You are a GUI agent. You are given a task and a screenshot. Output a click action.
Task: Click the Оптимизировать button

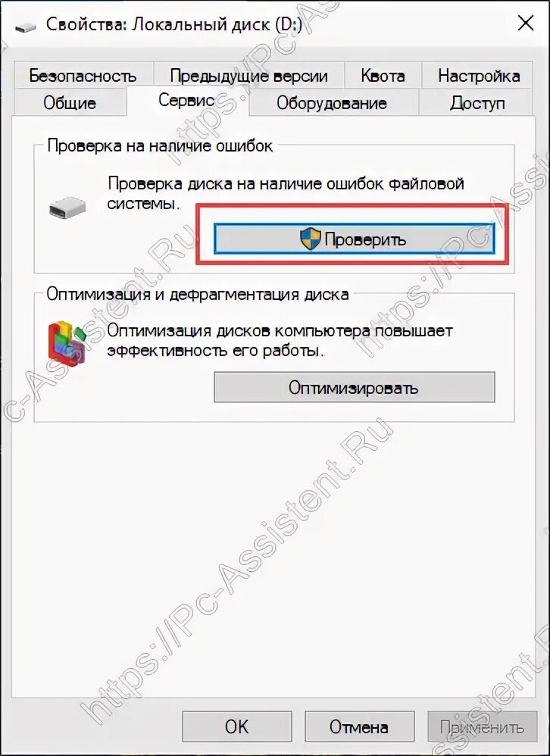click(355, 387)
